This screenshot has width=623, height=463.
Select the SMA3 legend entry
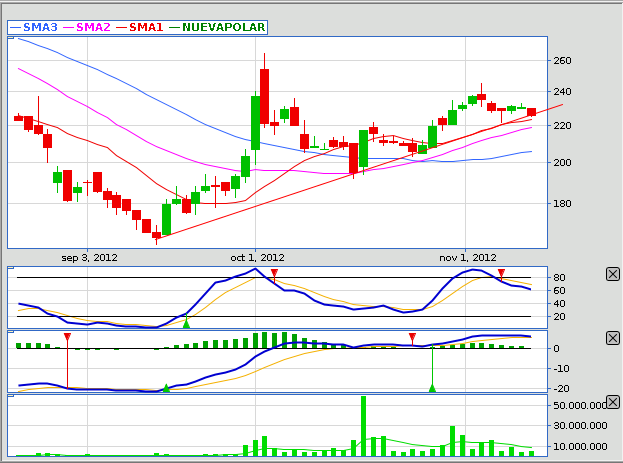tap(34, 27)
